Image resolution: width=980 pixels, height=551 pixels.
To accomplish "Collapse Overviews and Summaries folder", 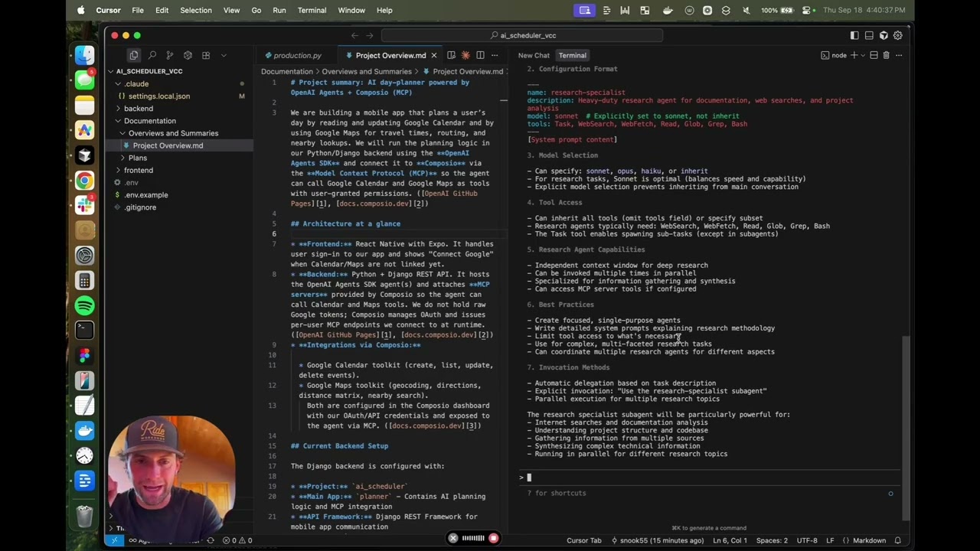I will [173, 133].
